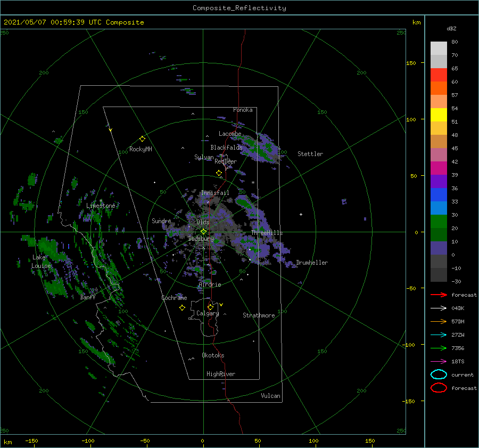Click the cyan current ellipse icon
Image resolution: width=479 pixels, height=448 pixels.
[x=439, y=374]
